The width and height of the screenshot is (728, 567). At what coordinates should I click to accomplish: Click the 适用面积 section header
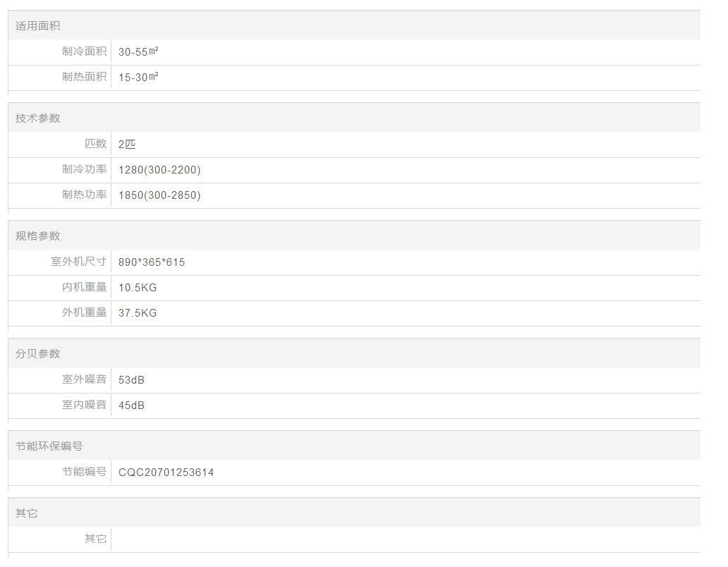(x=38, y=26)
